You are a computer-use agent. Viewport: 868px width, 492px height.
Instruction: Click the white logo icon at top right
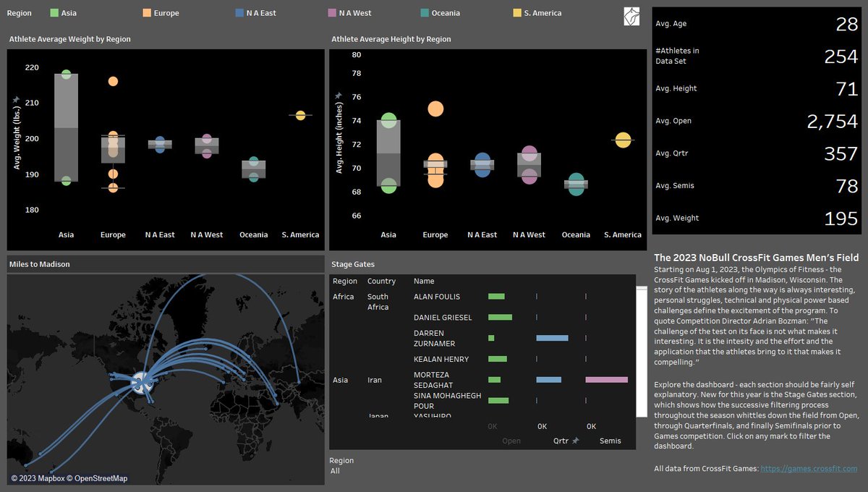[x=631, y=17]
